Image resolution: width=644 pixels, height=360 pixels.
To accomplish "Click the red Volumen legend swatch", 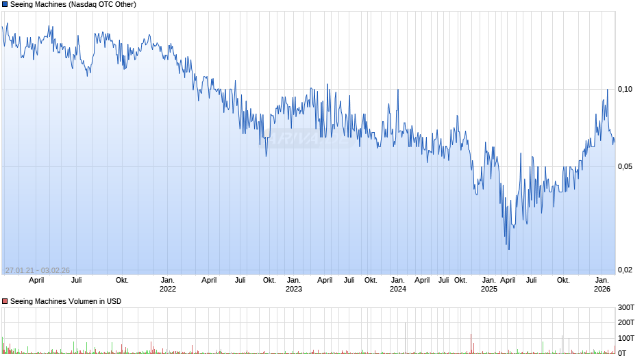I will click(x=5, y=301).
